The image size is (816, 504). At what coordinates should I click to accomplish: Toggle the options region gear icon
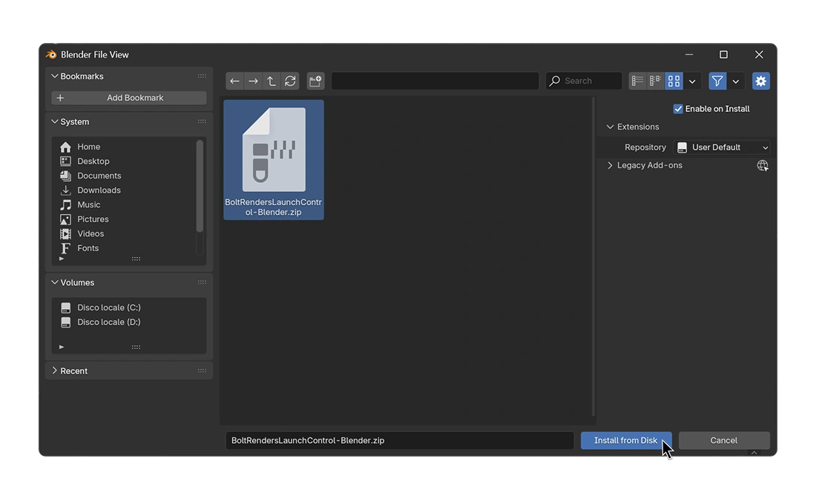tap(761, 81)
